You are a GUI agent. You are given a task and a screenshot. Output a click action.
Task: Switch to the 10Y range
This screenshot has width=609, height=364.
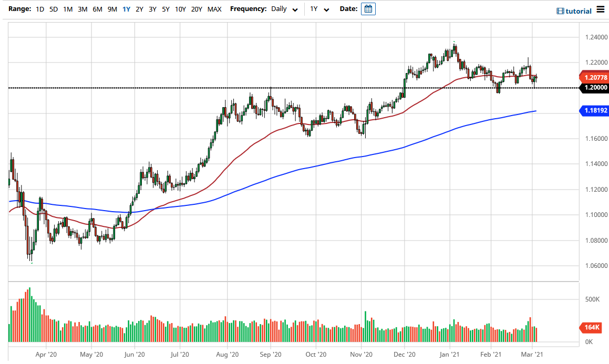180,9
